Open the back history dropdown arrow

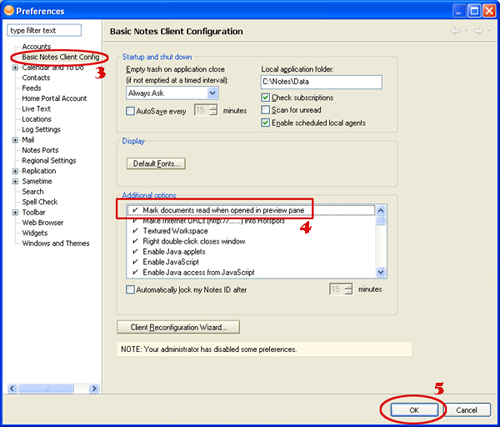466,31
